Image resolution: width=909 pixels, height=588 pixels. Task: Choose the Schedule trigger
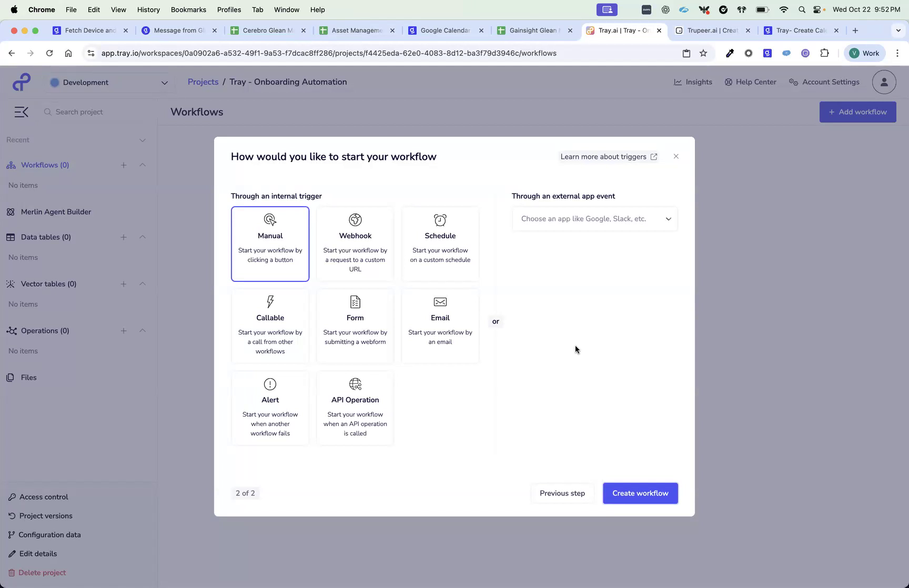click(x=440, y=244)
